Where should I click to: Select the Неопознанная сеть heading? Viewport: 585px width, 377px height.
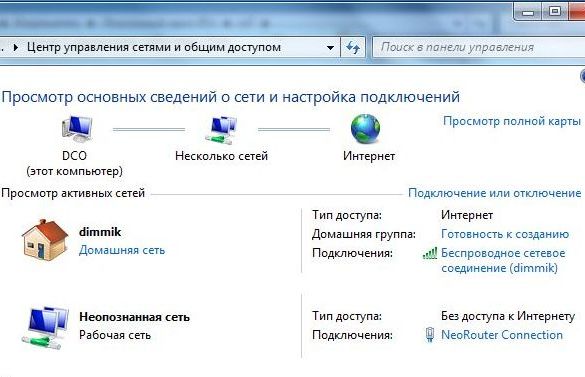134,317
